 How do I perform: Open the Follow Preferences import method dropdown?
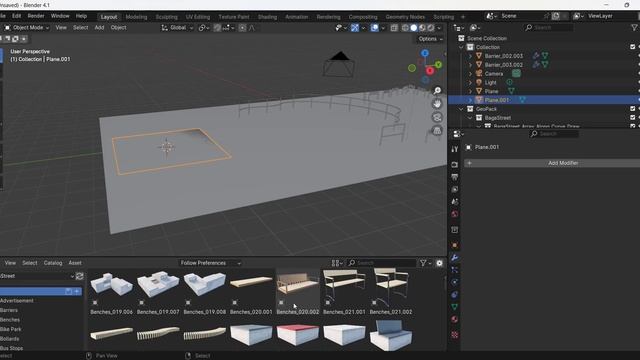[210, 263]
